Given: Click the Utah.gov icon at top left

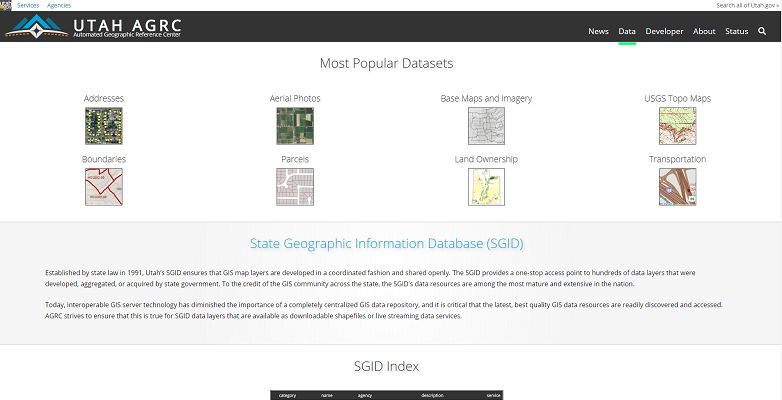Looking at the screenshot, I should tap(5, 5).
